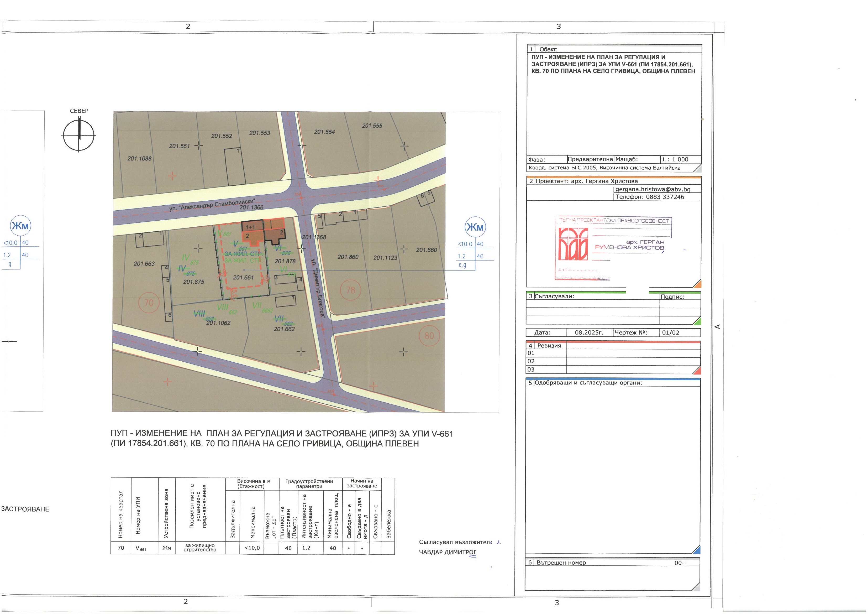Select parcel label 201.1062
Screen dimensions: 868x614
click(218, 323)
